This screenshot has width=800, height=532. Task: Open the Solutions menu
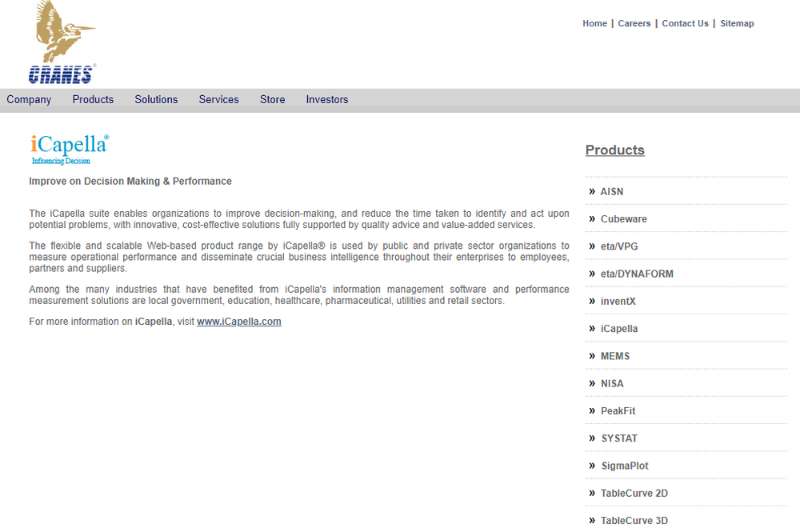[x=156, y=99]
